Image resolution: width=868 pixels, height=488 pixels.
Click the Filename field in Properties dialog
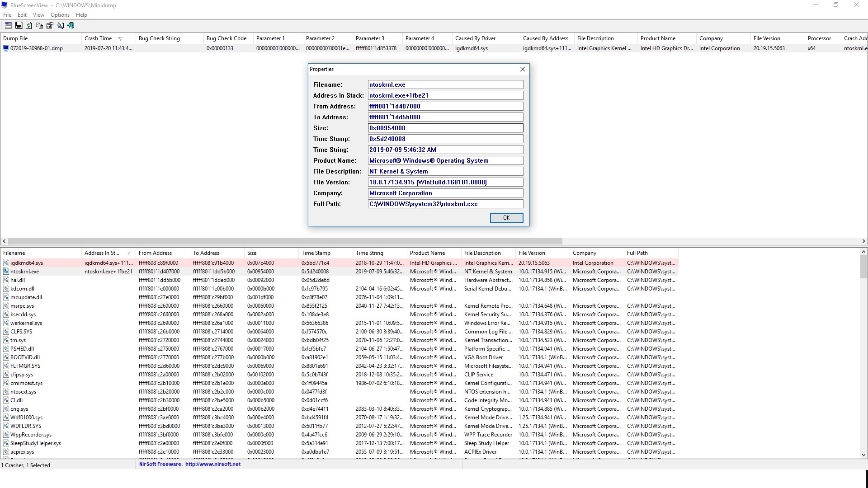445,84
